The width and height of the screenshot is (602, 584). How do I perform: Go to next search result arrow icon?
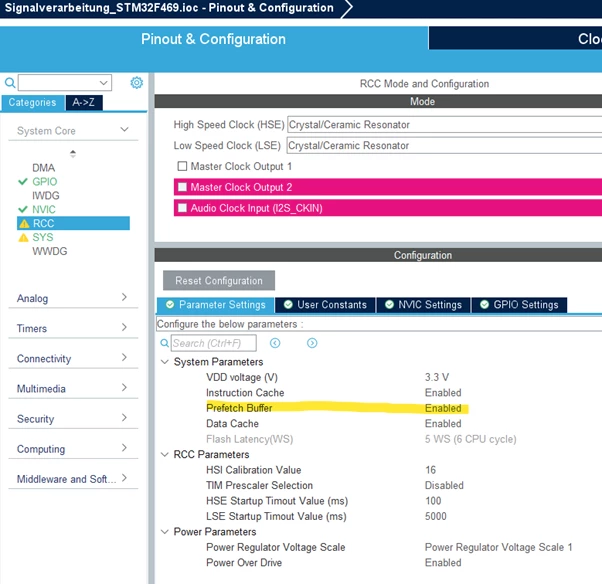[x=312, y=343]
